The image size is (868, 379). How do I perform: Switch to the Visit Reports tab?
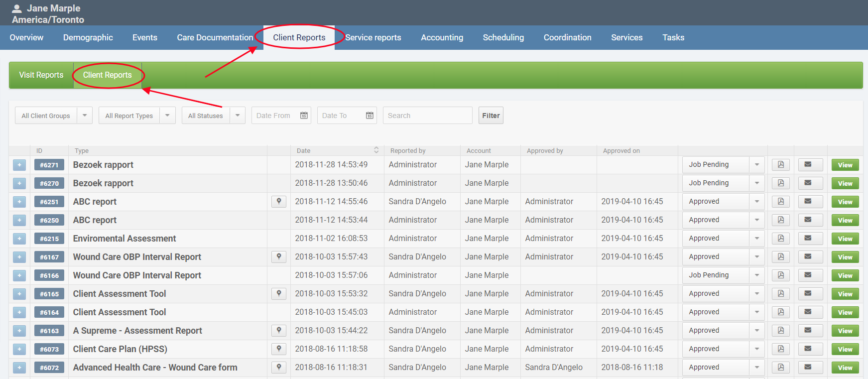[41, 75]
